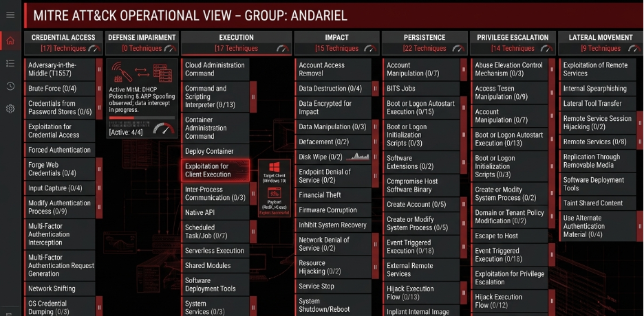
Task: Select the Taint Shared Content technique
Action: click(598, 203)
